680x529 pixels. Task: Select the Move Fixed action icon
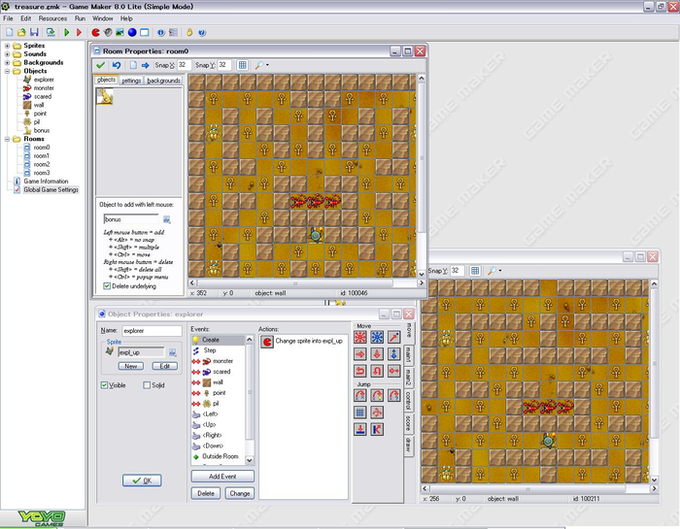pyautogui.click(x=360, y=337)
